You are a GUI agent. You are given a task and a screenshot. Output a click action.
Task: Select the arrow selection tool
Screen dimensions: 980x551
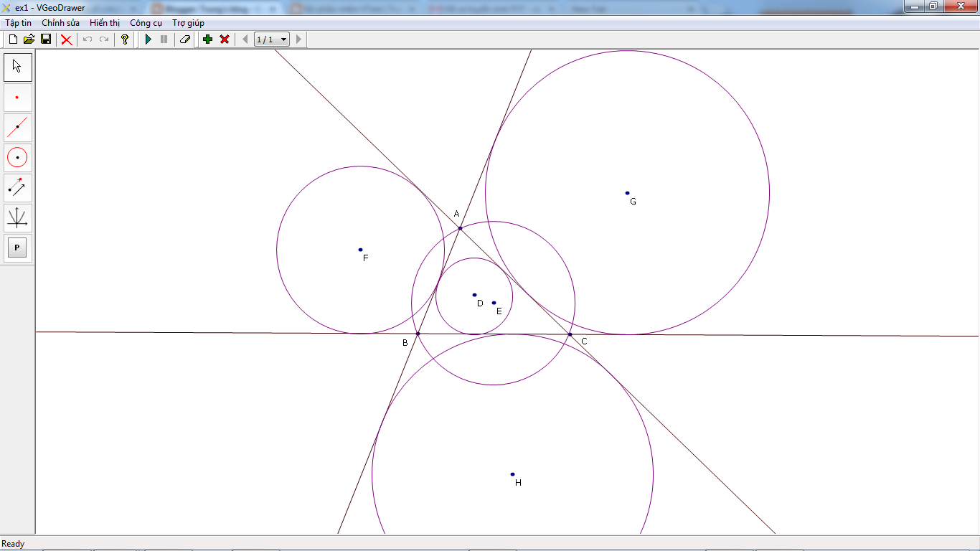coord(17,67)
